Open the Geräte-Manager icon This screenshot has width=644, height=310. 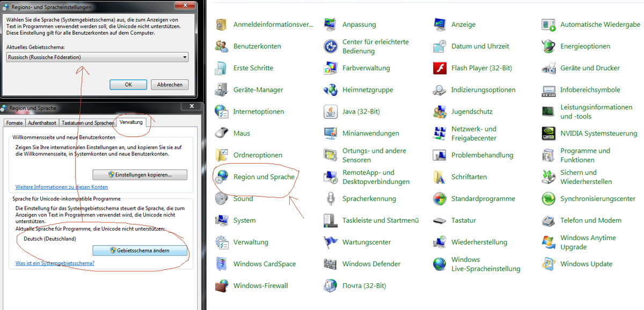222,90
